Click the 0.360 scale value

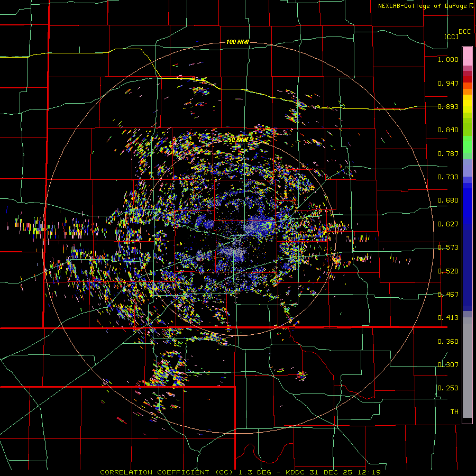pyautogui.click(x=448, y=342)
